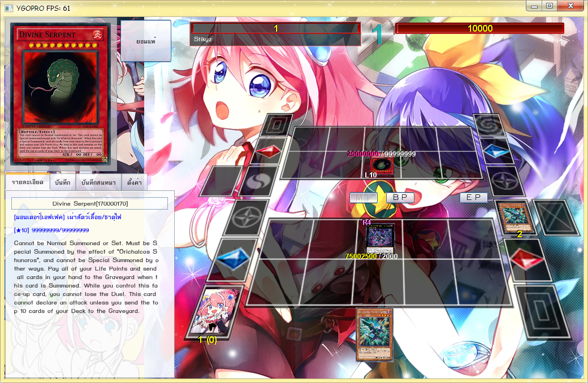The width and height of the screenshot is (588, 383).
Task: Click opponent's extra deck spiral zone
Action: pyautogui.click(x=488, y=125)
